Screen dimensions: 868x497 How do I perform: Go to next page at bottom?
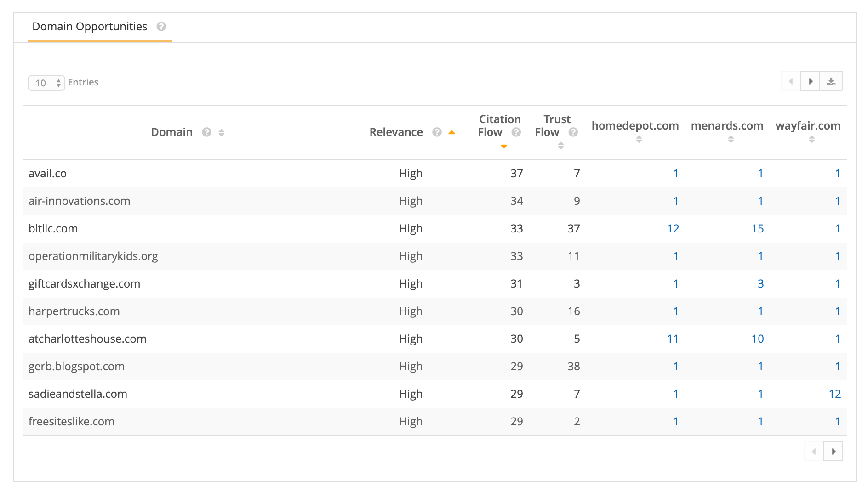point(834,452)
